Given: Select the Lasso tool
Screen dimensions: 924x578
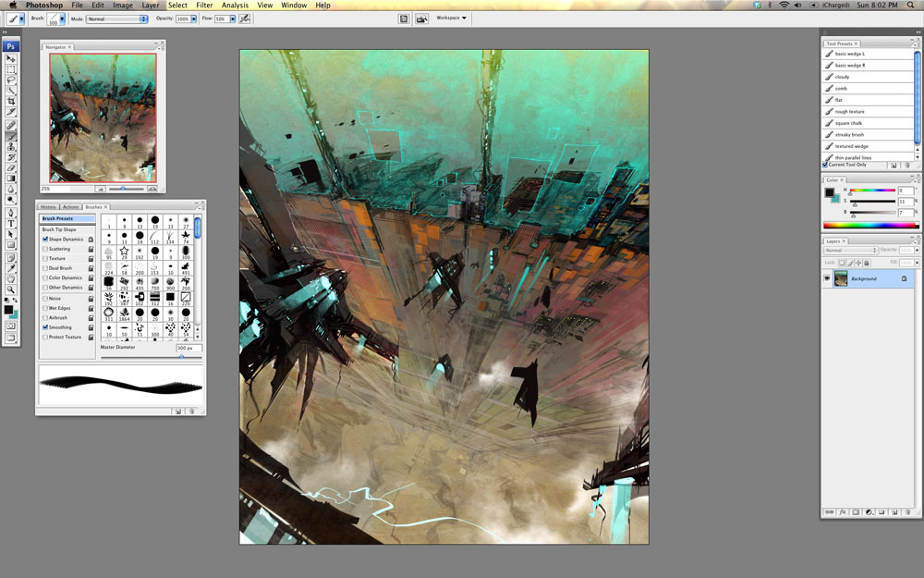Looking at the screenshot, I should [10, 80].
